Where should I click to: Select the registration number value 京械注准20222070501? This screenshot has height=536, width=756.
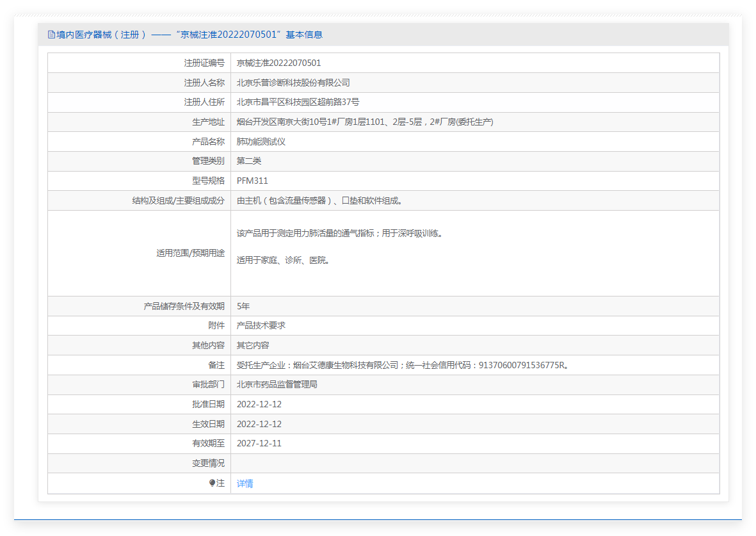click(278, 63)
